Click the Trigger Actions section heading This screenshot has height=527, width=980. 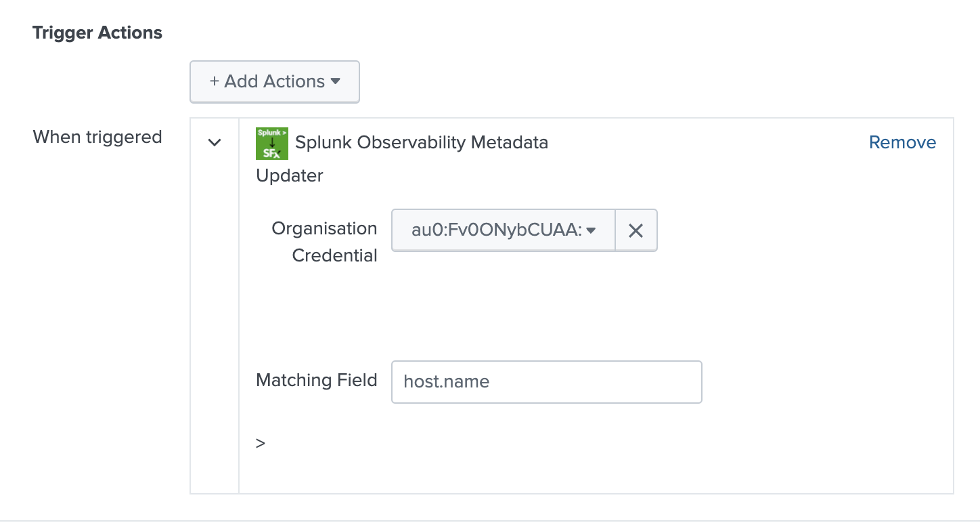[x=97, y=33]
